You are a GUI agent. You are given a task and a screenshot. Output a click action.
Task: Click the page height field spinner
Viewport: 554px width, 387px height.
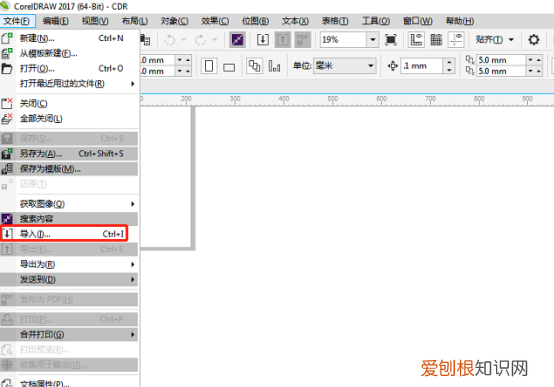(184, 71)
